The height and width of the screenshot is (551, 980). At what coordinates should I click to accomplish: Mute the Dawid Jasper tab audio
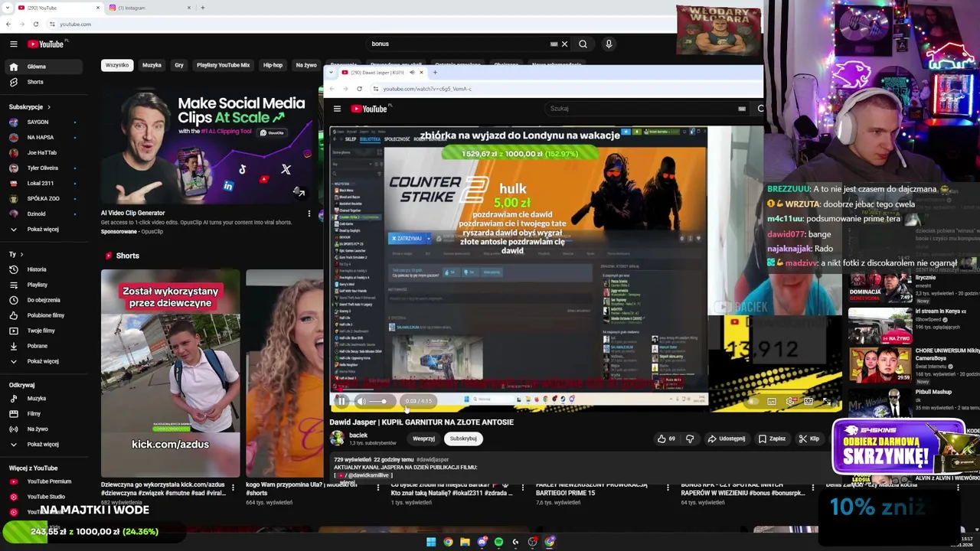[x=412, y=73]
